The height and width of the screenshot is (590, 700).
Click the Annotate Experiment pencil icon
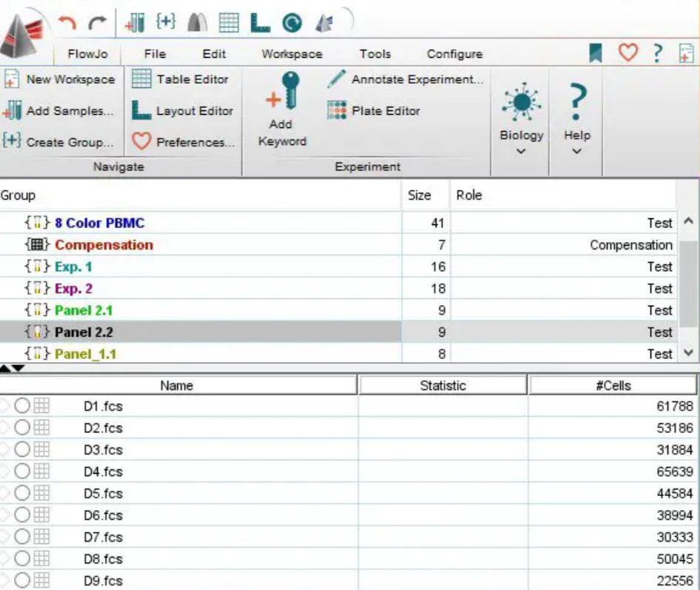(336, 79)
